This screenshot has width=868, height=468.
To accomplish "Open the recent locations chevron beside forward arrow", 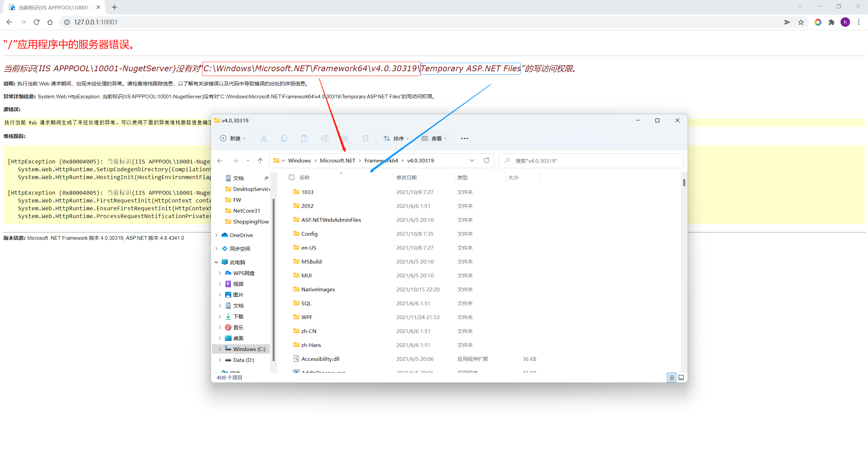I will pos(248,161).
